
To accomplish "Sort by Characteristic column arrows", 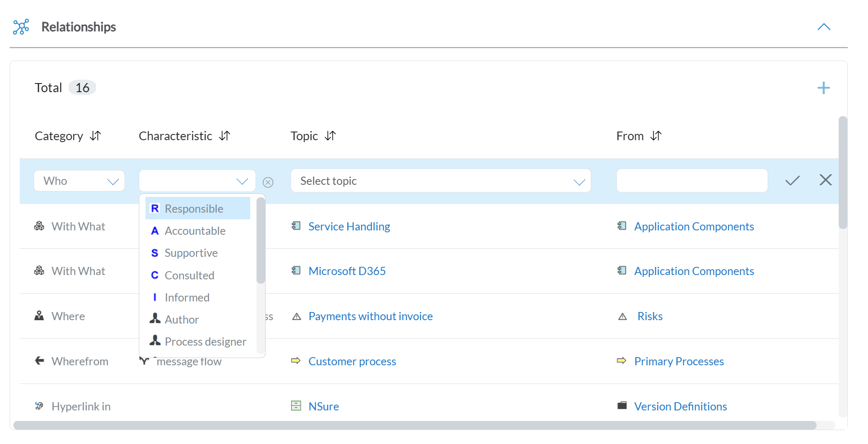I will (x=224, y=136).
